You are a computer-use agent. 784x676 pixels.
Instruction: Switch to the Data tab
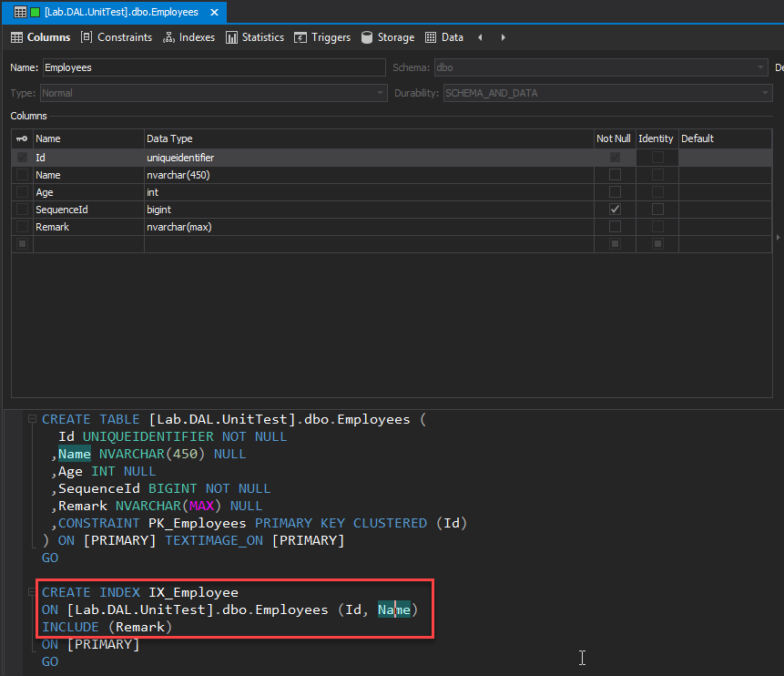click(x=444, y=37)
